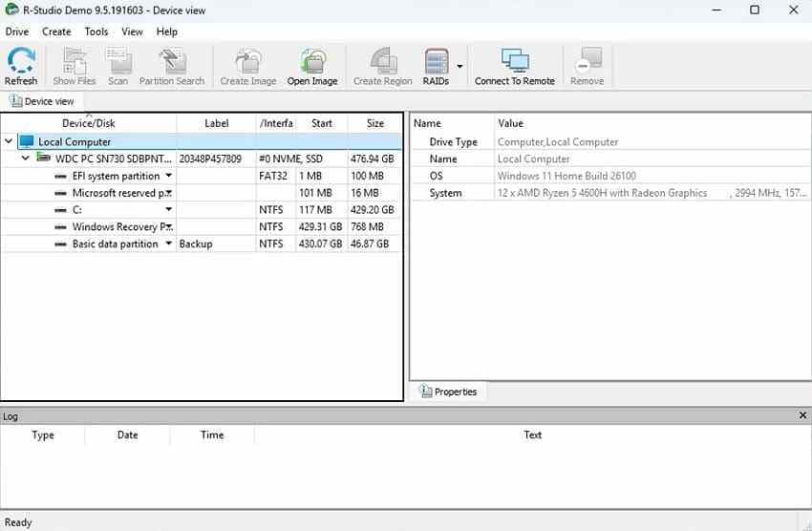This screenshot has width=812, height=531.
Task: Click the Log Type column header
Action: click(43, 435)
